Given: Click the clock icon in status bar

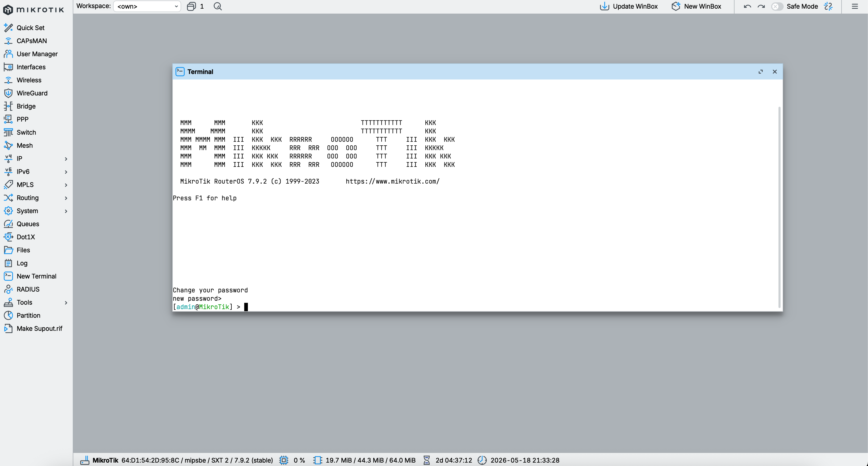Looking at the screenshot, I should point(482,460).
